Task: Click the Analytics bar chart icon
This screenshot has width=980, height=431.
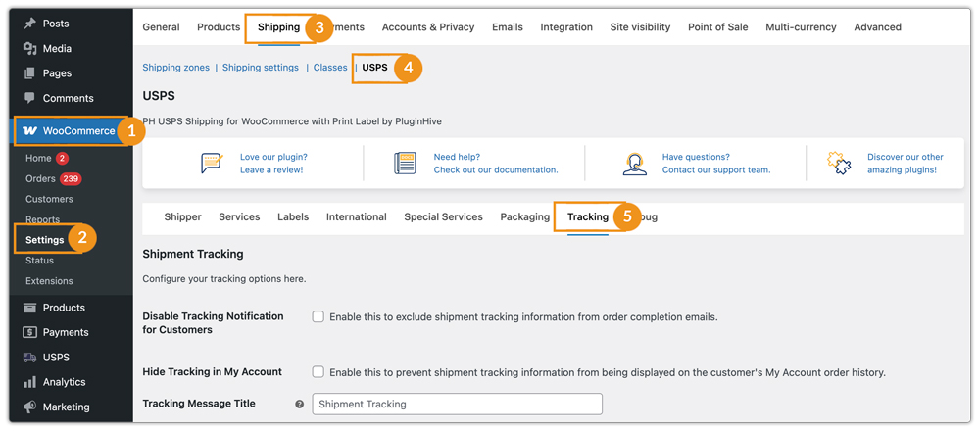Action: tap(29, 382)
